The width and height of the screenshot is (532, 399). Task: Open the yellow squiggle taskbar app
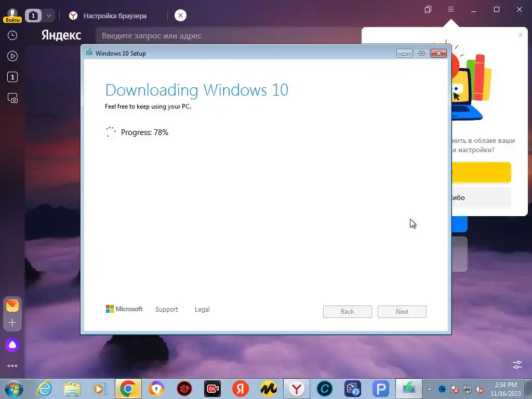pos(269,389)
